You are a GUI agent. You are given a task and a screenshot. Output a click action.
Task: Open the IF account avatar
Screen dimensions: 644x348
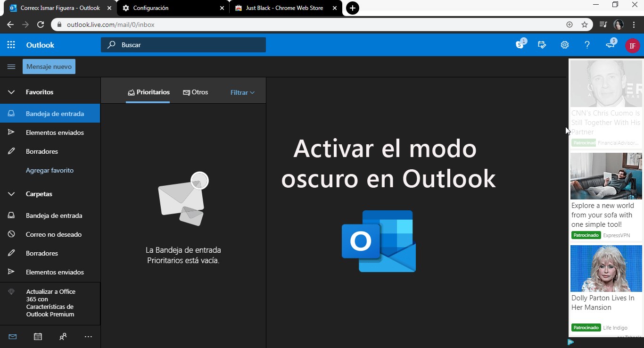[632, 45]
